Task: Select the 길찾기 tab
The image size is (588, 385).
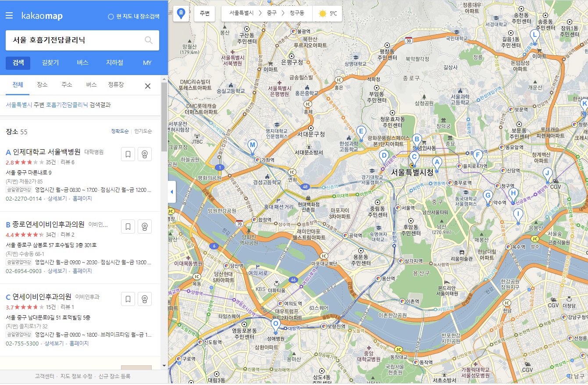Action: tap(50, 63)
